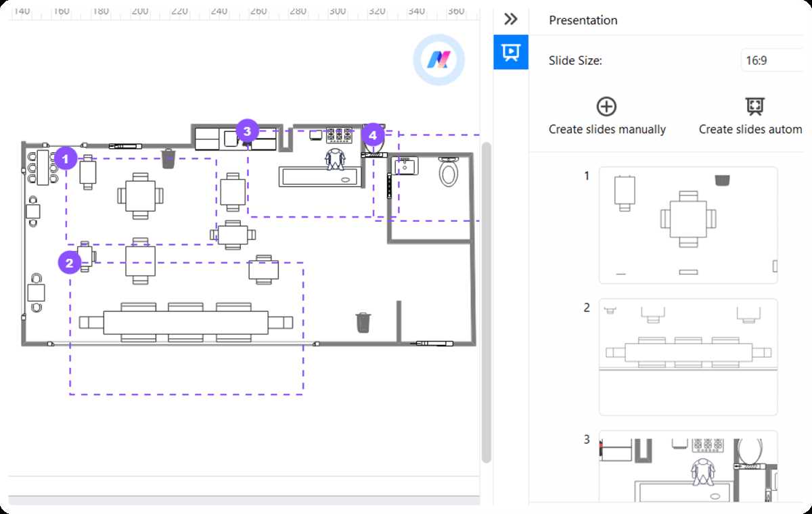Click the canvas vertical scrollbar
The image size is (812, 514).
coord(485,302)
